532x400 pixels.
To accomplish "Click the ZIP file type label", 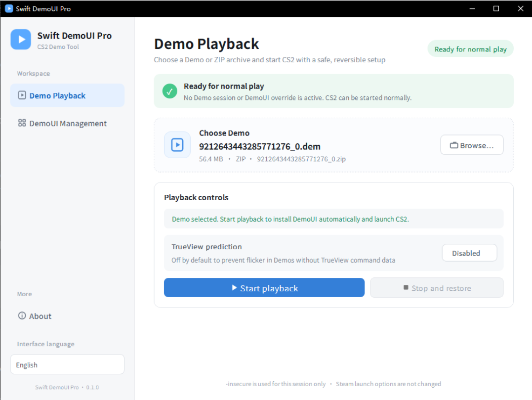I will [241, 159].
